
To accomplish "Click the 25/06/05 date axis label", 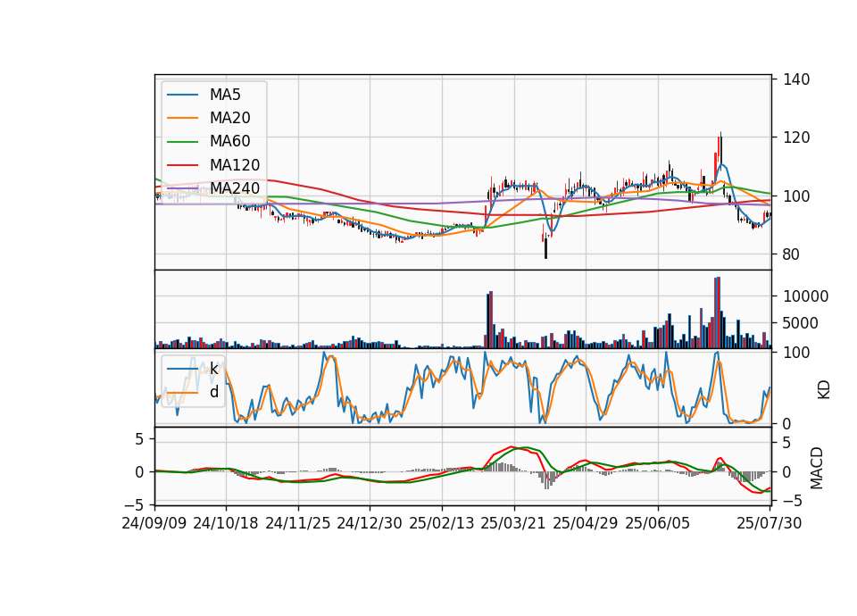I will coord(658,523).
